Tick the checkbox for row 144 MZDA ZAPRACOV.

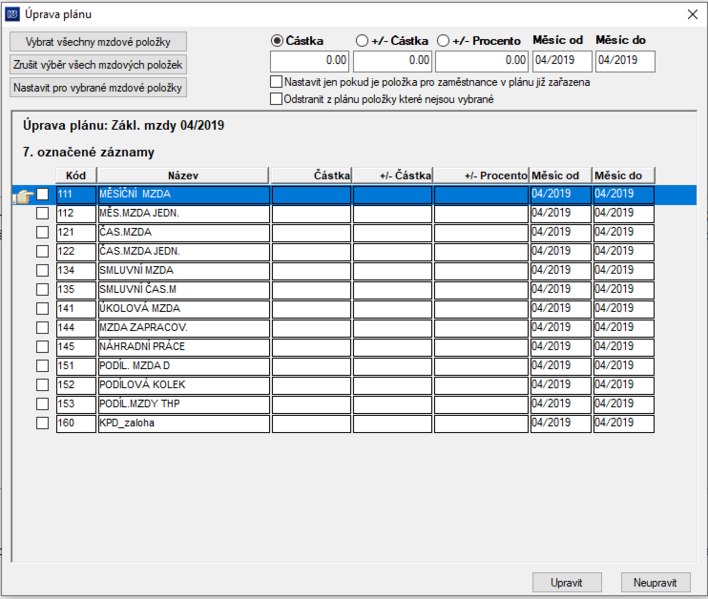click(x=42, y=328)
